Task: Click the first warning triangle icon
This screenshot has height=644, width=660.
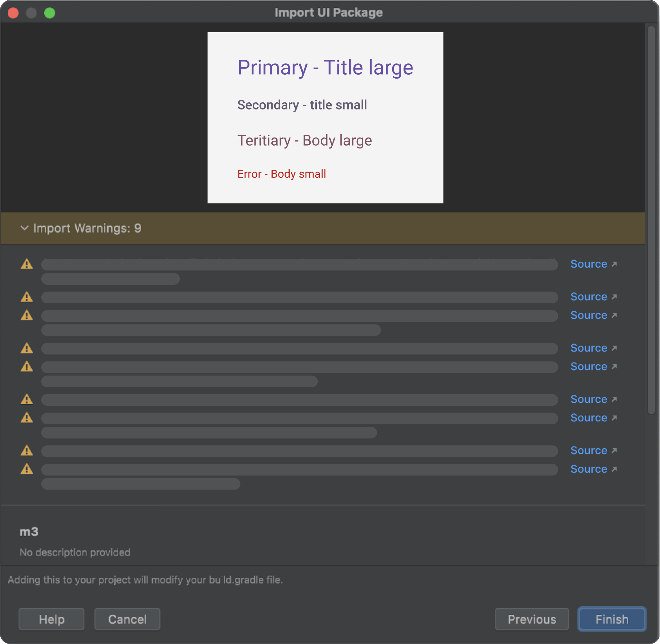Action: click(26, 264)
